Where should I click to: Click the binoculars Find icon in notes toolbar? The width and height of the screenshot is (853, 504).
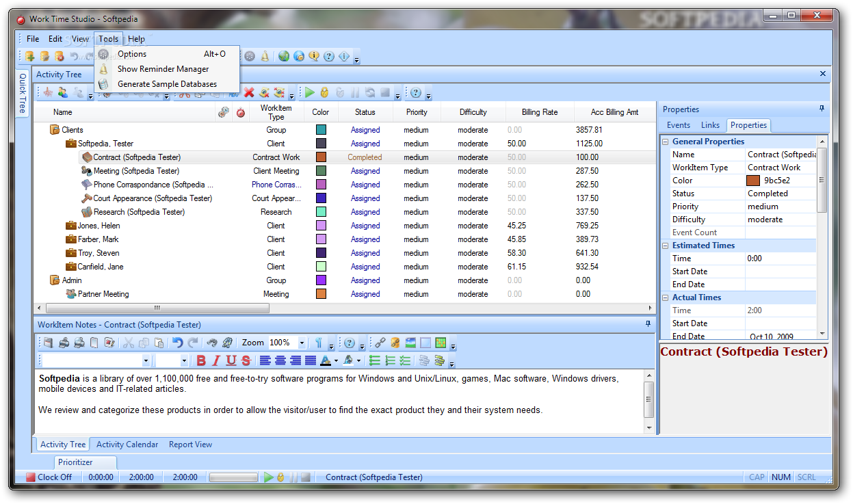212,343
